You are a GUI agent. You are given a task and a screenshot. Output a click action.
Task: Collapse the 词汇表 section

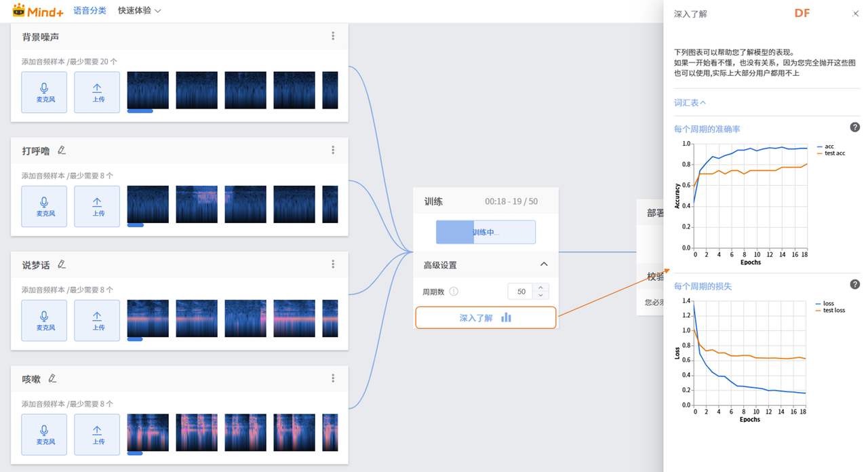click(690, 103)
